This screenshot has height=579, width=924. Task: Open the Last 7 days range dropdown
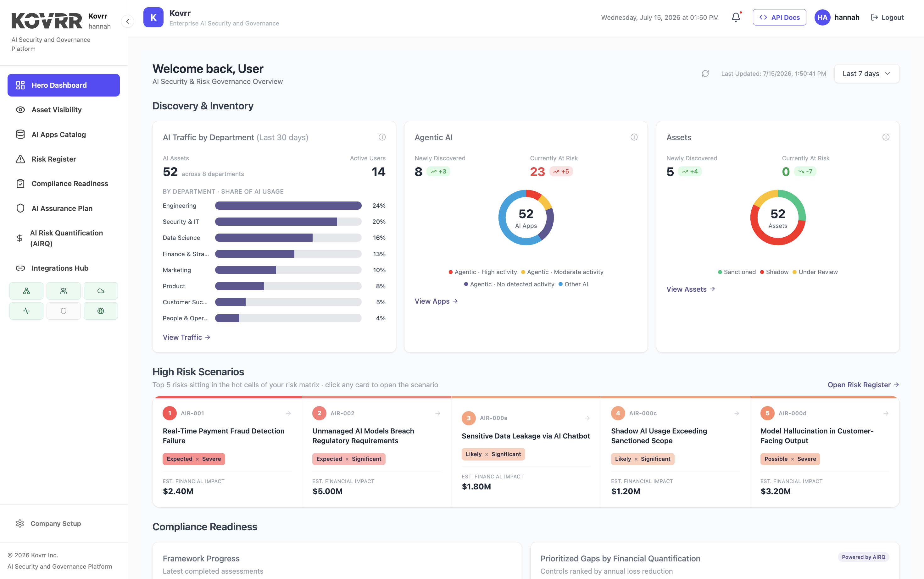click(x=866, y=74)
